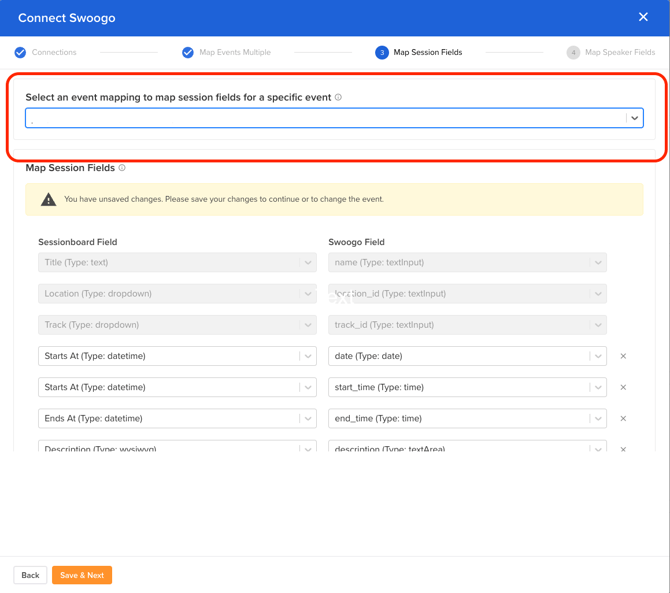
Task: Click the Sessionboard Field column header
Action: click(78, 242)
